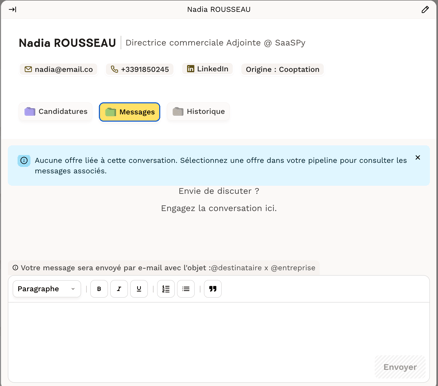
Task: Select the Messages tab
Action: pos(130,112)
